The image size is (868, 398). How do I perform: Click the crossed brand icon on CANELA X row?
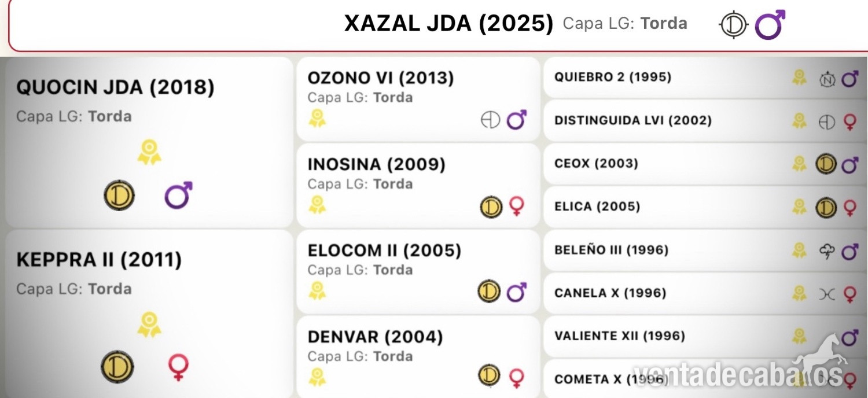pyautogui.click(x=827, y=294)
